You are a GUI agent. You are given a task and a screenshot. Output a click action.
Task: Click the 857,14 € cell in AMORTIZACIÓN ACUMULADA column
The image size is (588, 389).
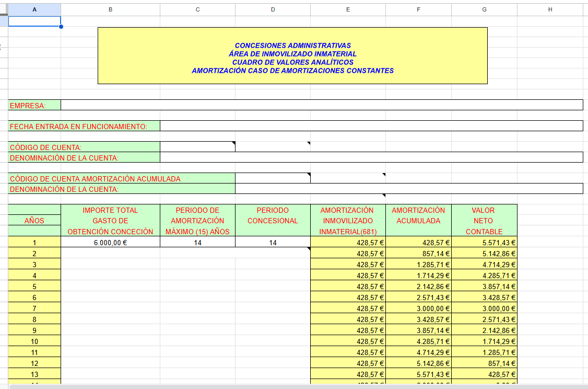[x=418, y=254]
